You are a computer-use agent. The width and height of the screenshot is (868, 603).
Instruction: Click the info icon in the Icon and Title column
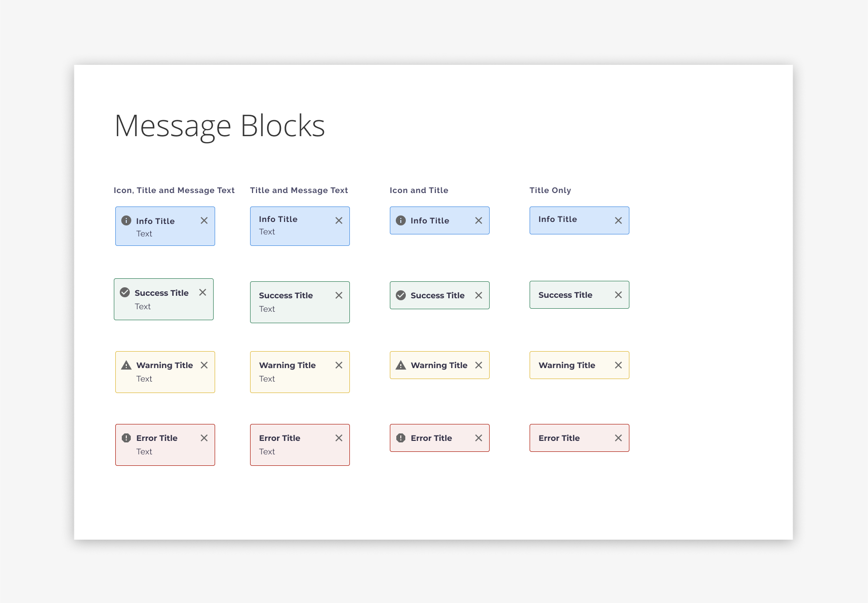(401, 220)
